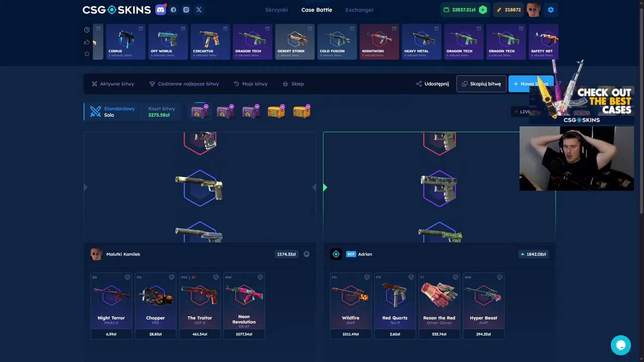Open the Facebook social icon
Viewport: 644px width, 362px height.
point(174,10)
